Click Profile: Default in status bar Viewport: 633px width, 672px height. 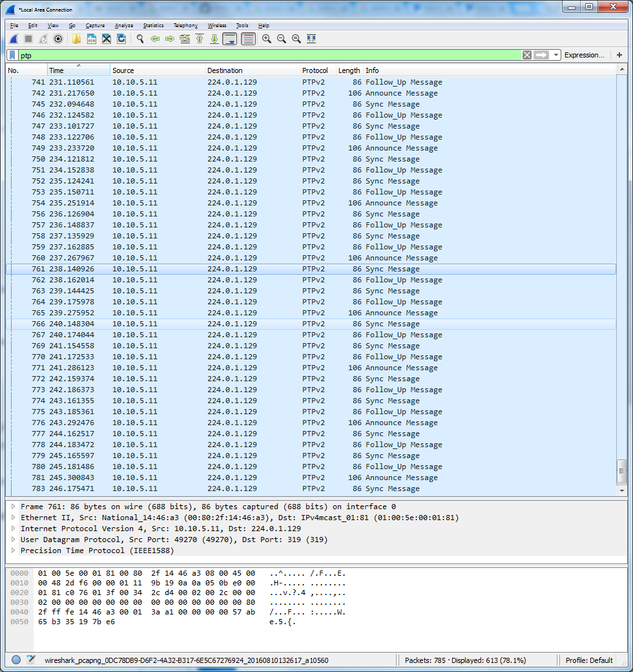(x=589, y=660)
